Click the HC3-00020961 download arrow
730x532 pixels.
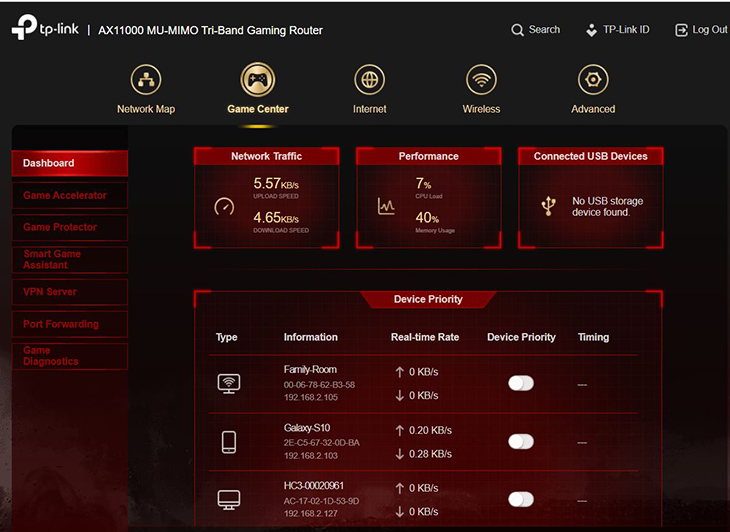(399, 512)
